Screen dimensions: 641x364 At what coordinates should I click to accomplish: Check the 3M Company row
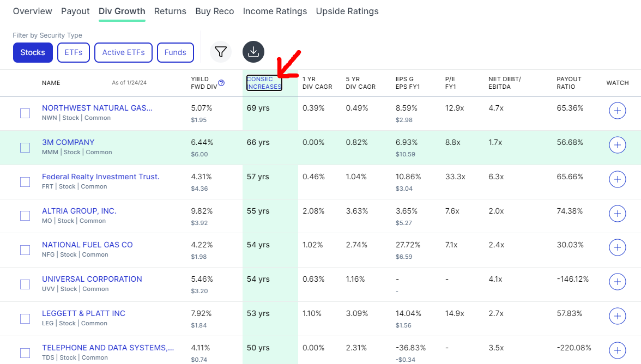(x=25, y=148)
